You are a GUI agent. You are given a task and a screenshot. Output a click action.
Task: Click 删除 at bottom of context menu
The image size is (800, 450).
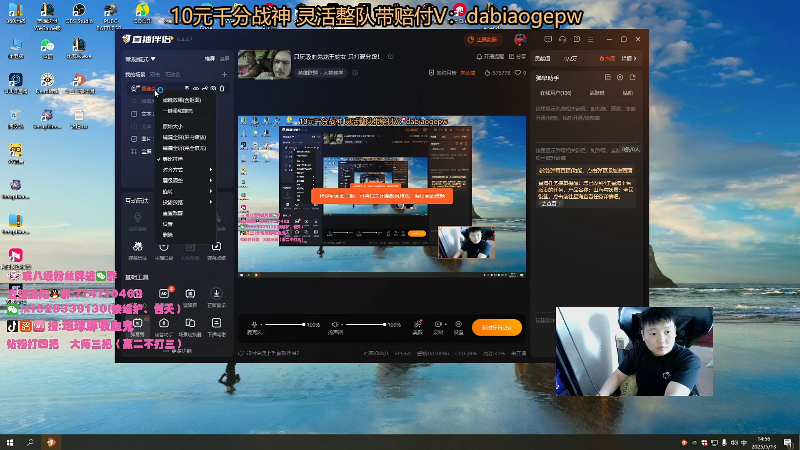167,235
